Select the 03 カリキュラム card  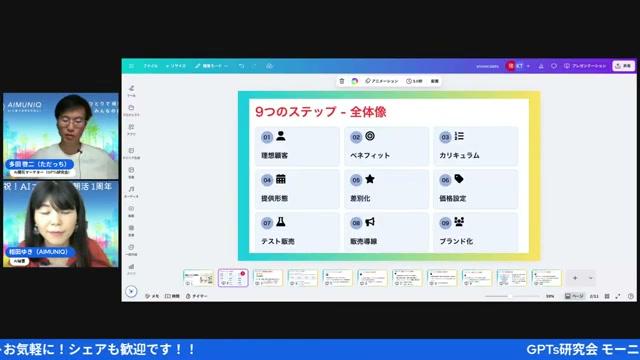(x=476, y=146)
